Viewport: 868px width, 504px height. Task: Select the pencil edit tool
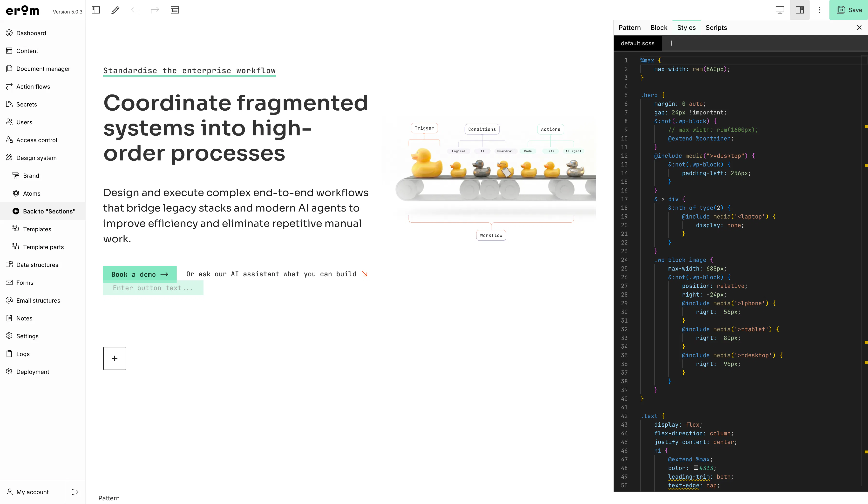(x=115, y=10)
